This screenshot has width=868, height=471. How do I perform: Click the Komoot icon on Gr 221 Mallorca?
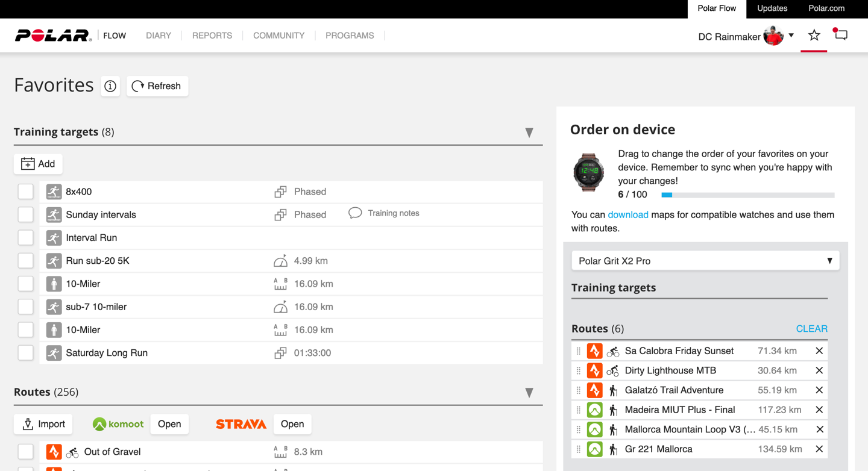(594, 449)
